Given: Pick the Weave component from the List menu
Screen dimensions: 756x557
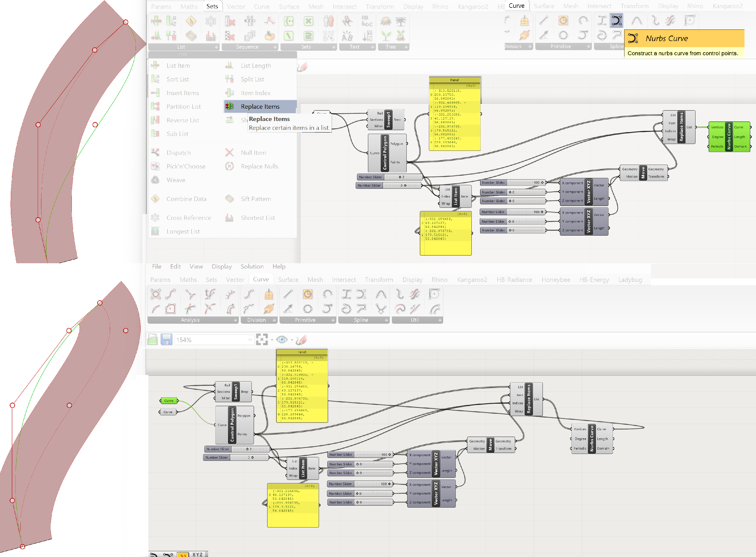Looking at the screenshot, I should (176, 180).
